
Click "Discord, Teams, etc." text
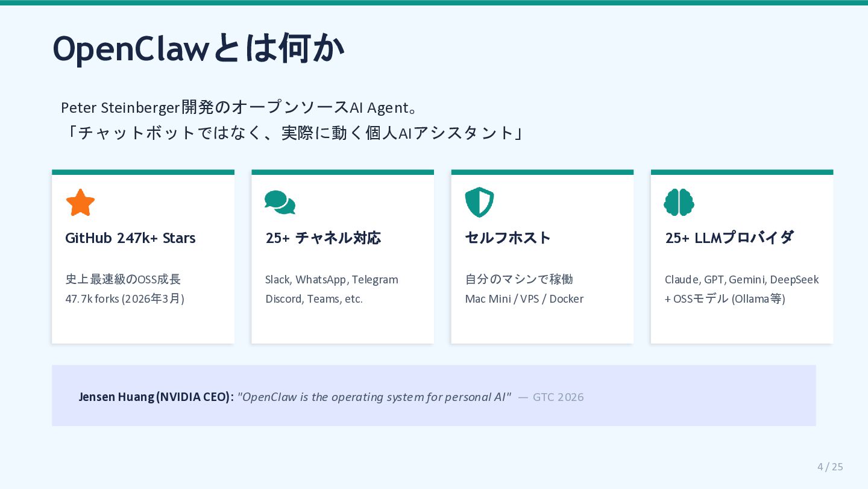point(313,299)
